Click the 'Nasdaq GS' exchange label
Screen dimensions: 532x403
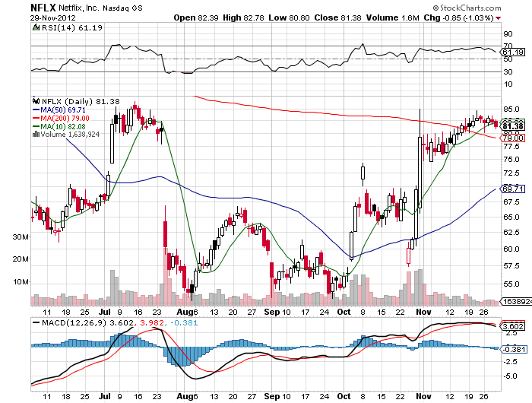point(123,8)
